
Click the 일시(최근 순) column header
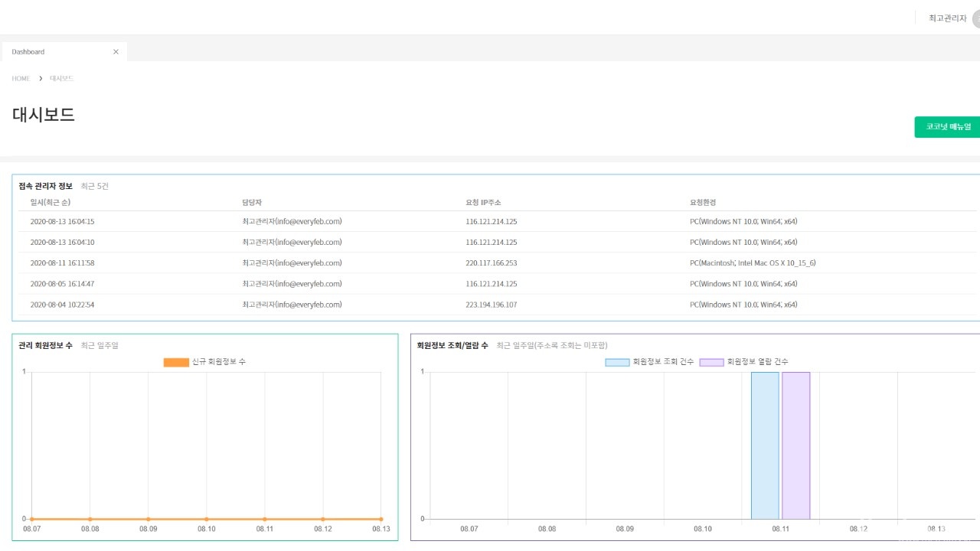coord(51,203)
